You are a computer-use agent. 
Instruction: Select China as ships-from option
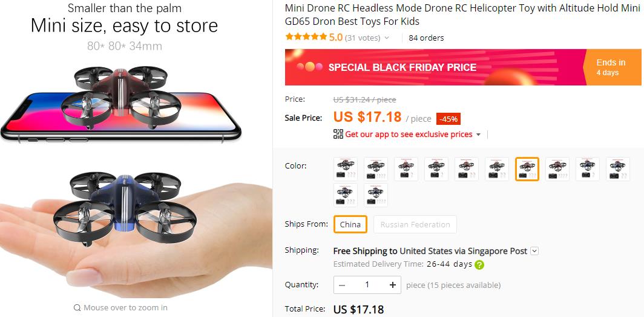coord(350,224)
